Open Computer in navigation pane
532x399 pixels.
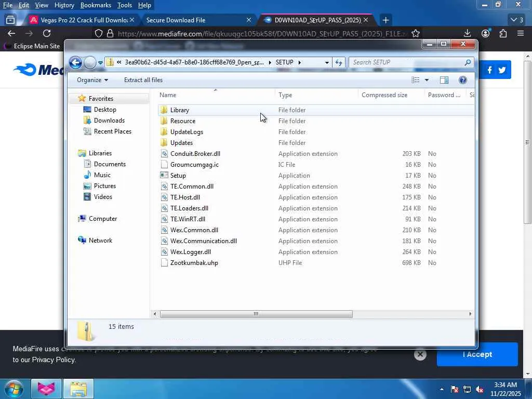103,219
